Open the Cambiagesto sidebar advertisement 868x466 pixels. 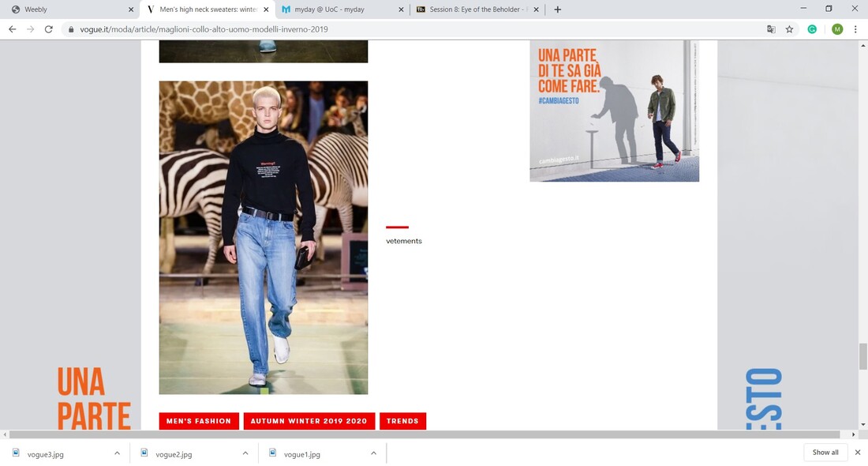pos(615,111)
